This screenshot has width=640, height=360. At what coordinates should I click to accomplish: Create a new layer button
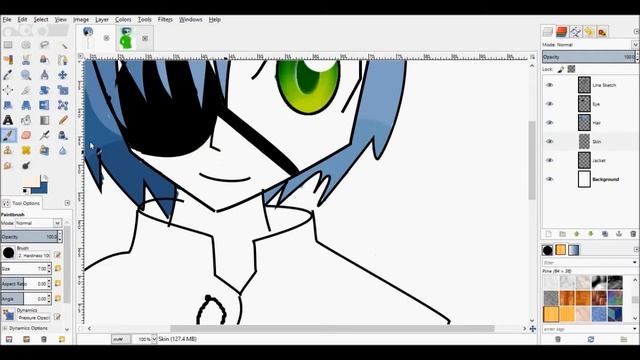548,234
